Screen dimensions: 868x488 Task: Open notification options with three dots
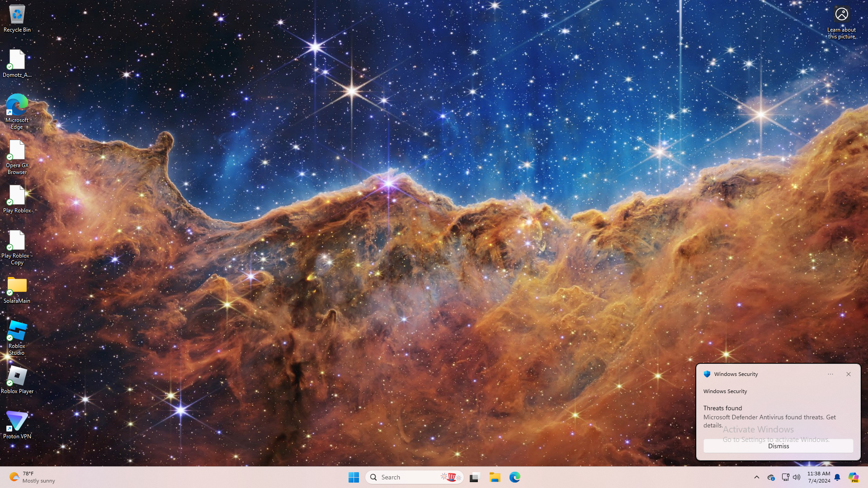pyautogui.click(x=830, y=374)
